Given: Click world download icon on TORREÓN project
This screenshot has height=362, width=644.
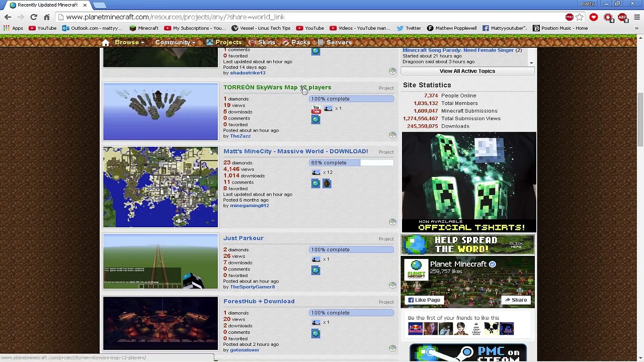Looking at the screenshot, I should pyautogui.click(x=315, y=120).
